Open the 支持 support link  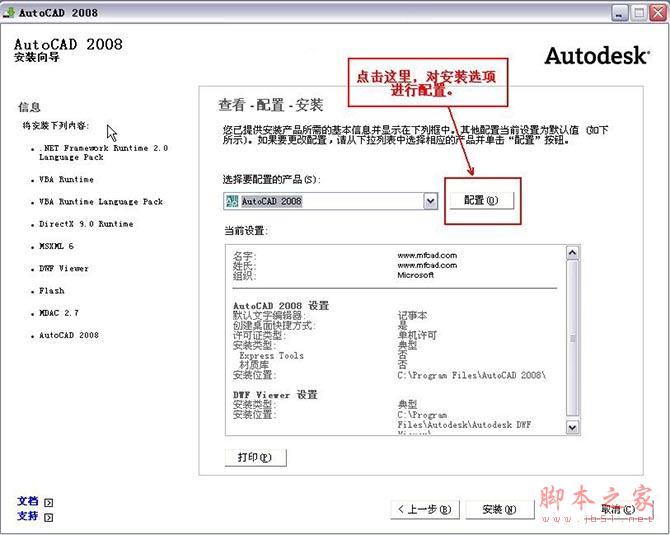coord(28,516)
